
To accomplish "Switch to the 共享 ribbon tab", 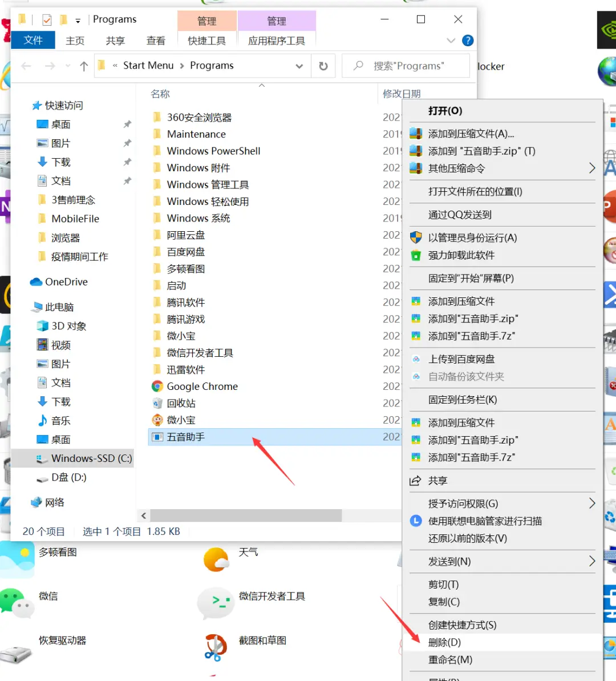I will click(x=115, y=41).
